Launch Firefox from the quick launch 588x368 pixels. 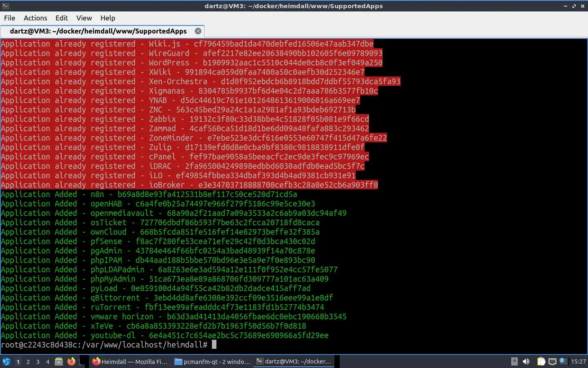pyautogui.click(x=71, y=361)
